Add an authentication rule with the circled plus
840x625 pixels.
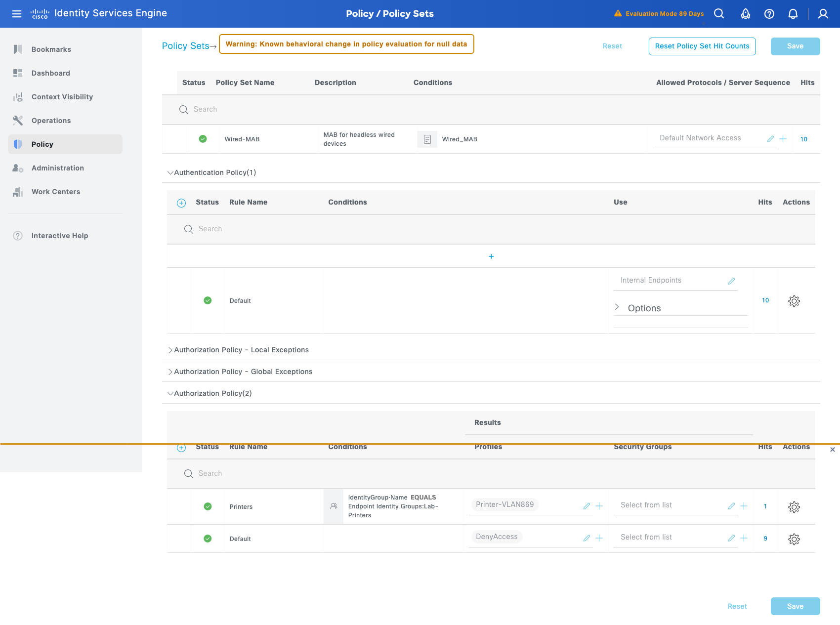[x=181, y=203]
